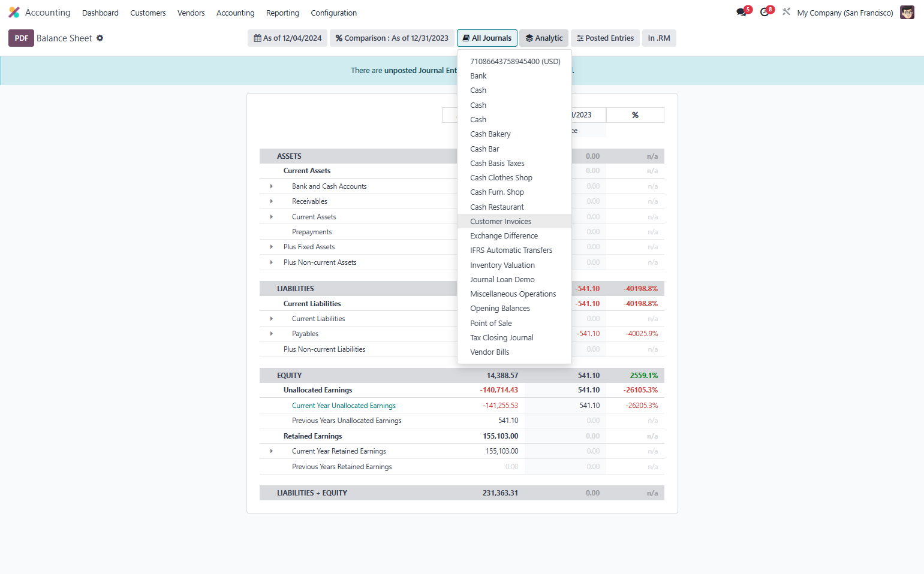The height and width of the screenshot is (574, 924).
Task: Select the Cash Restaurant journal
Action: point(514,207)
